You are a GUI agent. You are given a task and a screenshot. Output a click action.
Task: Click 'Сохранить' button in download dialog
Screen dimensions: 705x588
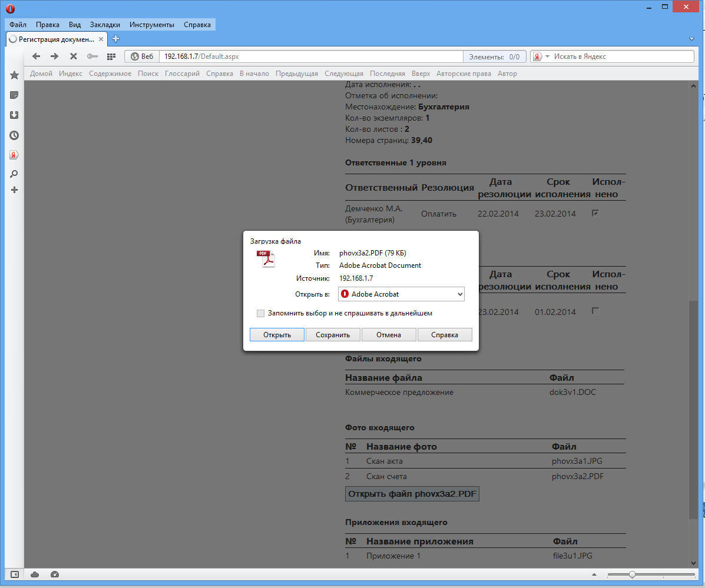(333, 335)
